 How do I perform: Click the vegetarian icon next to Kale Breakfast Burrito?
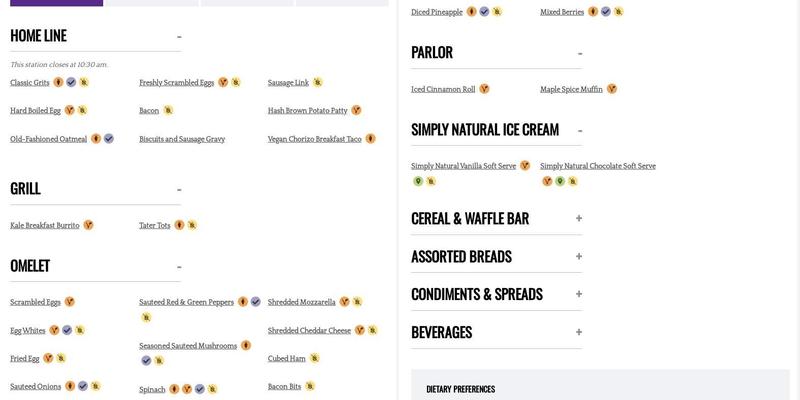tap(89, 226)
